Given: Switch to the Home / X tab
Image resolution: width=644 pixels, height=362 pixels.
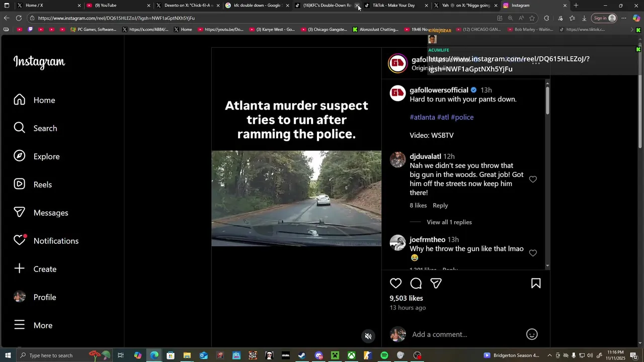Looking at the screenshot, I should pos(49,6).
